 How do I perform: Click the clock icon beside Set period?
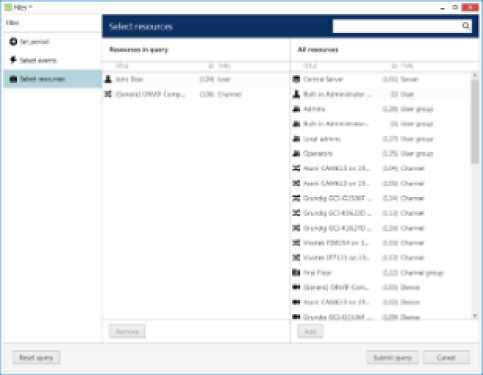(x=13, y=42)
